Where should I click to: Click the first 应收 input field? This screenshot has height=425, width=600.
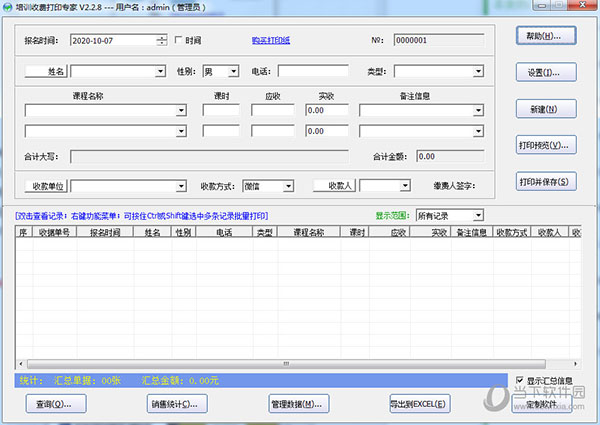(273, 111)
